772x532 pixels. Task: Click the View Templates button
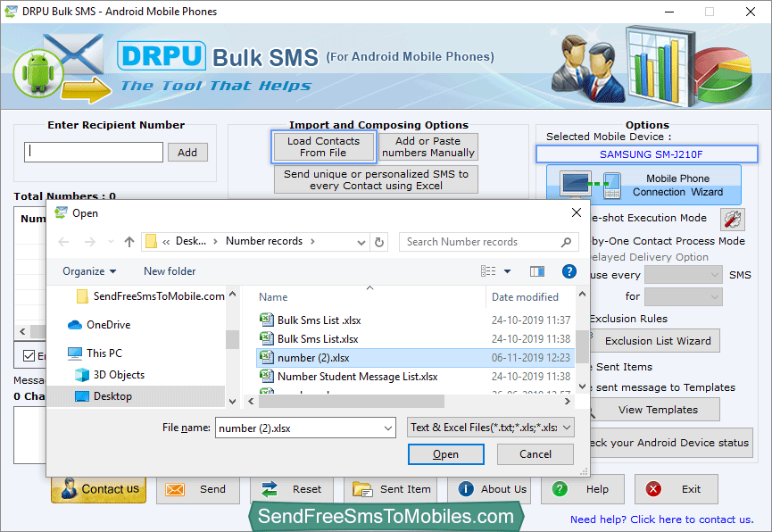[657, 410]
